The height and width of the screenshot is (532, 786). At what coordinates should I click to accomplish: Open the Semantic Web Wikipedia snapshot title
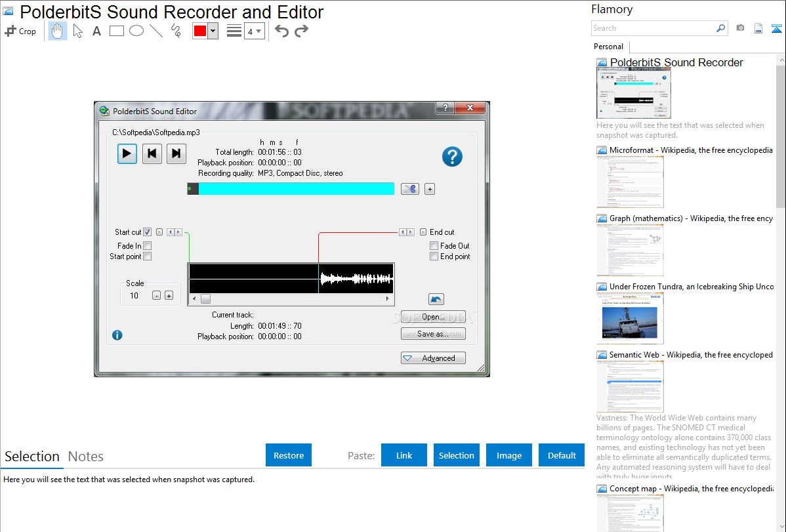[x=691, y=354]
